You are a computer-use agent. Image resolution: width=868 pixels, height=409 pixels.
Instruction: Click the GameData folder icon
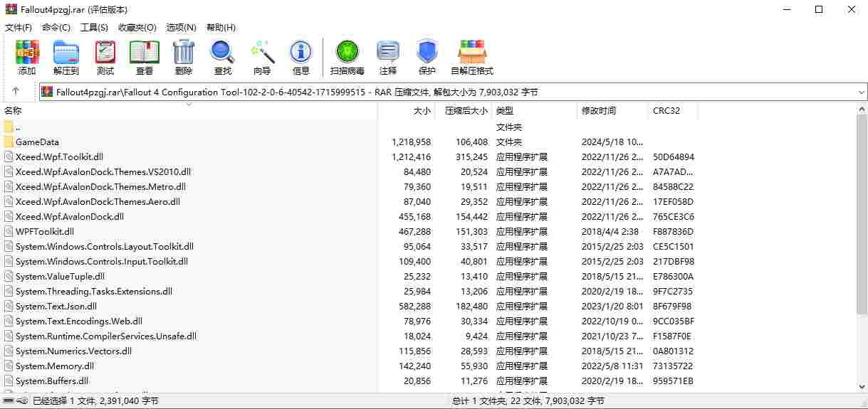[x=9, y=142]
